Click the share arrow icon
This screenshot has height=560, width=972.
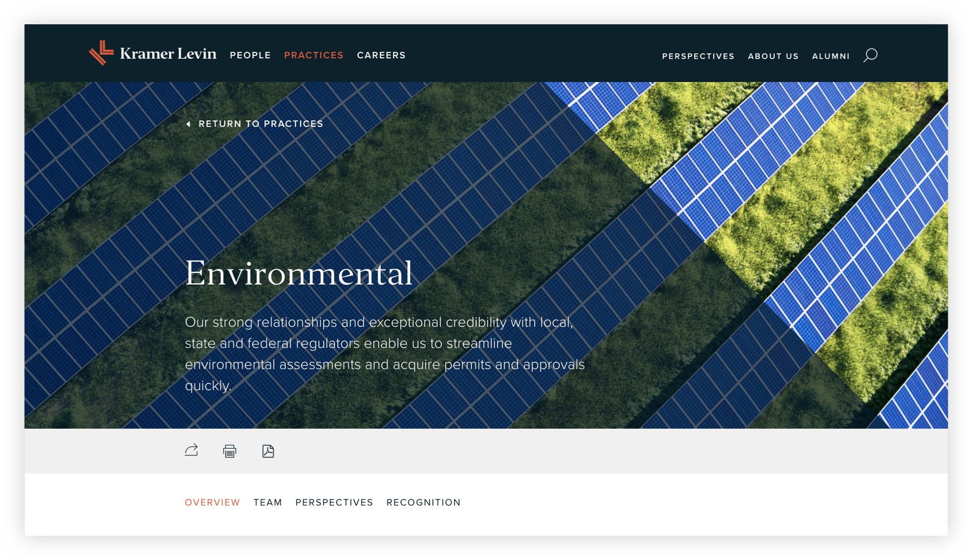(191, 450)
